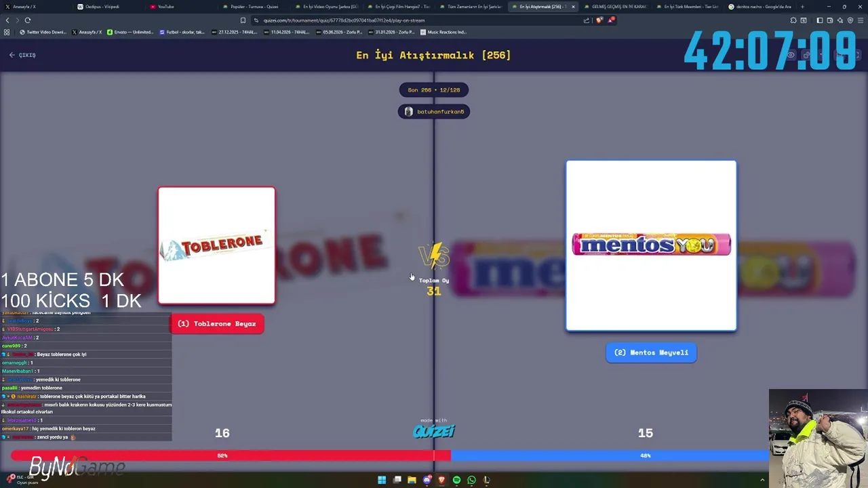Open 31.01.2026 - Zorlu P bookmark
The width and height of the screenshot is (868, 488).
tap(392, 32)
